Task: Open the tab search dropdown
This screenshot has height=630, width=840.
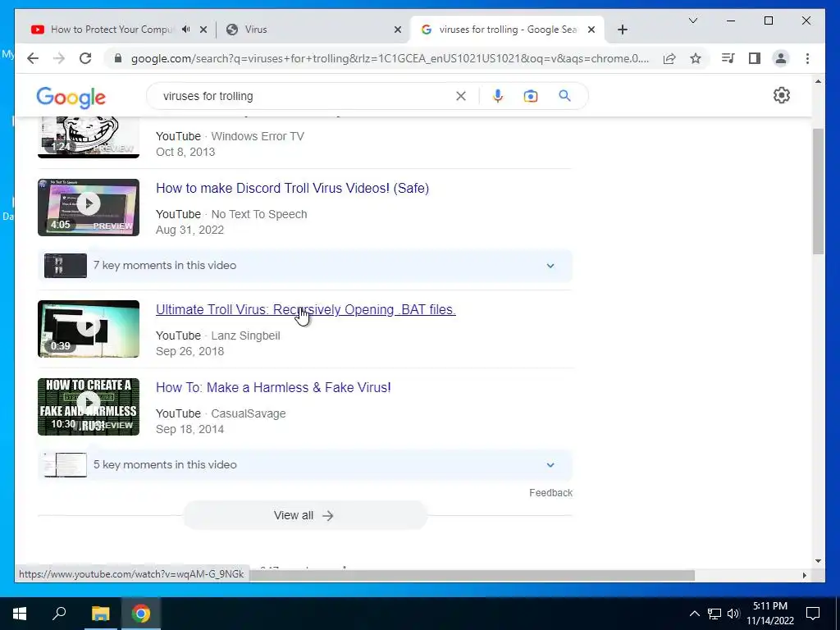Action: pyautogui.click(x=692, y=21)
